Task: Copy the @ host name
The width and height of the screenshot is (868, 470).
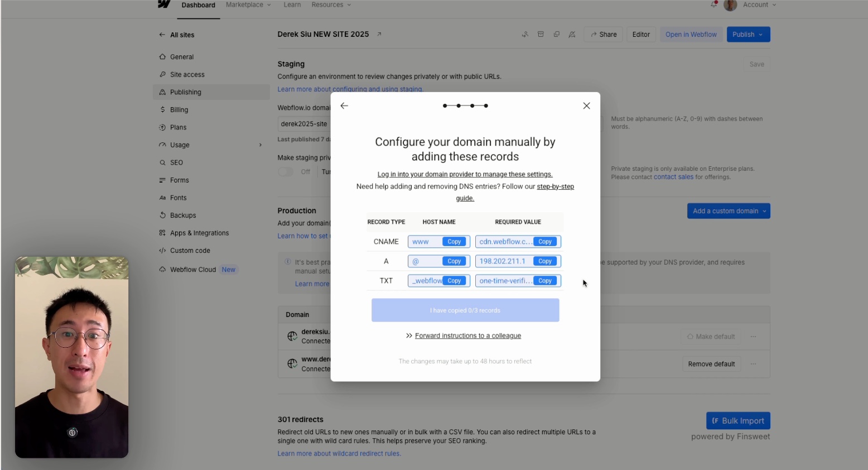Action: 454,261
